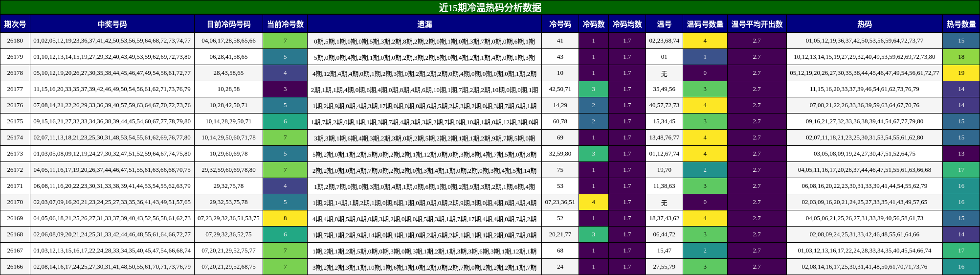Select cold numbers 07,23,36,51 cell
Viewport: 980px width, 275px height.
pyautogui.click(x=560, y=202)
